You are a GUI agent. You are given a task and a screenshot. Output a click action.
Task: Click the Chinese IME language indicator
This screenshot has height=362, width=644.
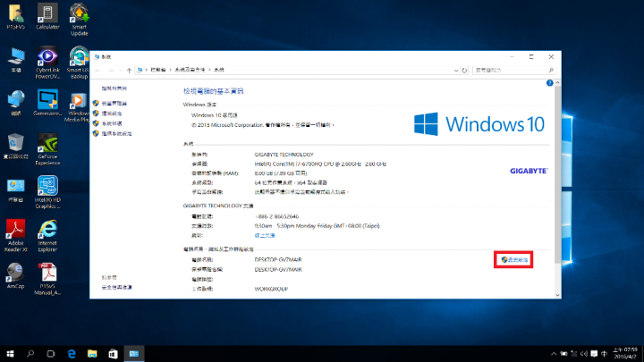tap(604, 353)
